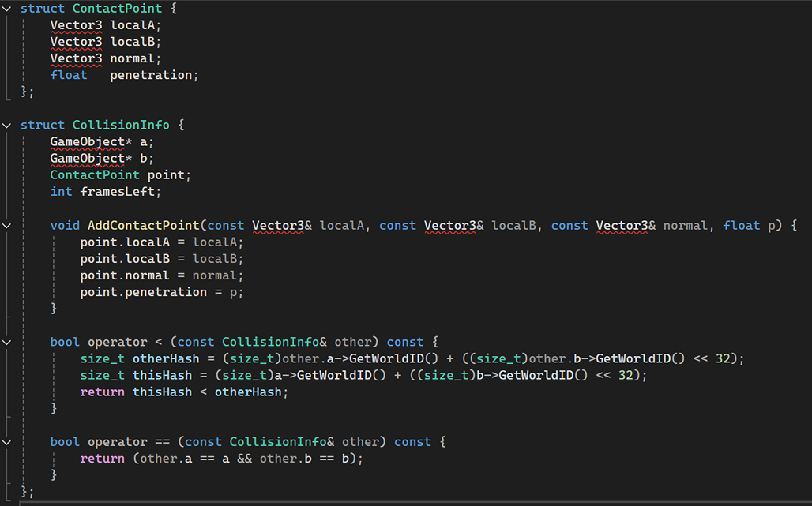The width and height of the screenshot is (812, 506).
Task: Collapse the ContactPoint struct fold arrow
Action: [7, 9]
